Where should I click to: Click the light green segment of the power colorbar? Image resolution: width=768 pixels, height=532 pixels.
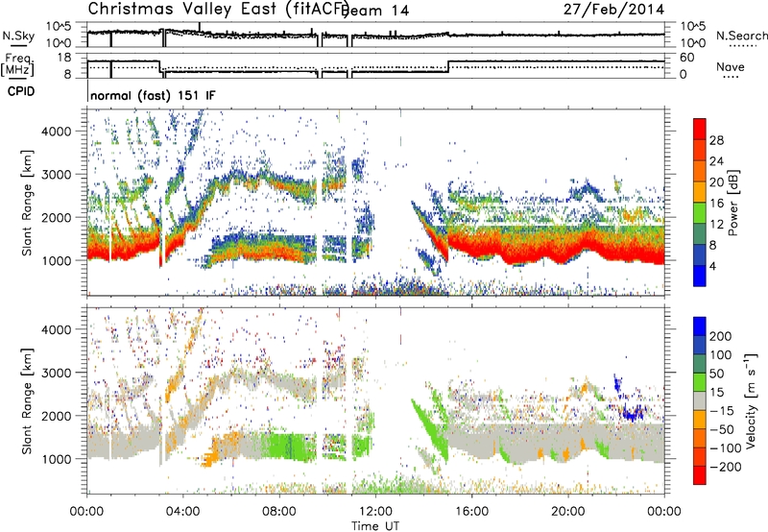click(700, 212)
